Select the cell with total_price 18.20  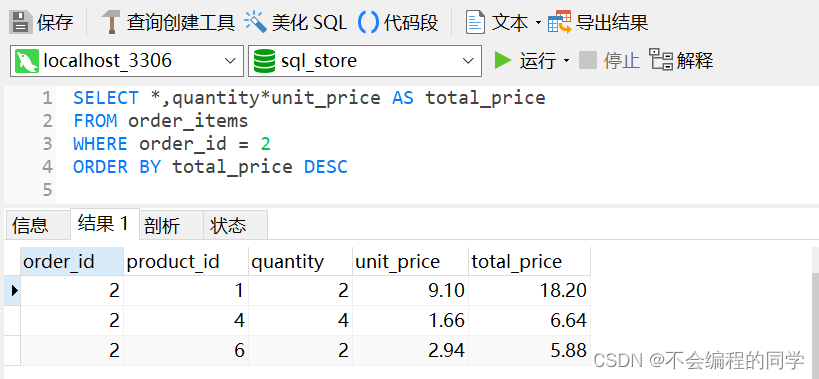530,290
